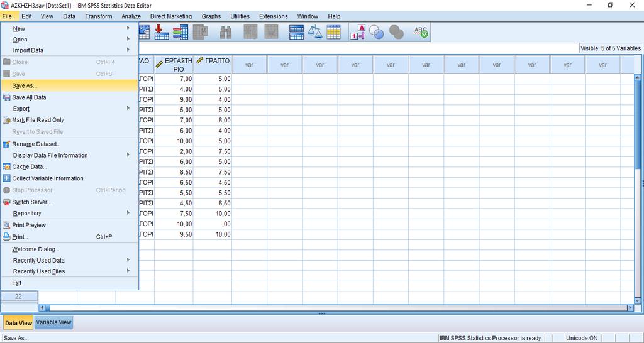
Task: Click the vertical scrollbar up arrow
Action: coord(638,77)
